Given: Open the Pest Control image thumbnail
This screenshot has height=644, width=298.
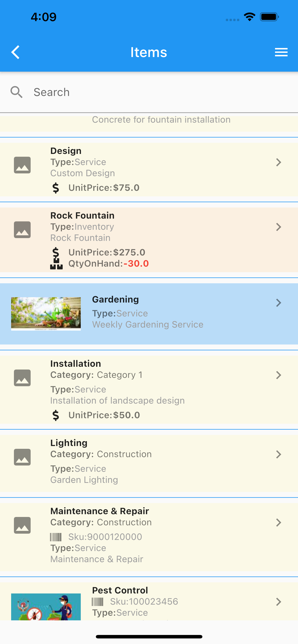Looking at the screenshot, I should tap(46, 607).
